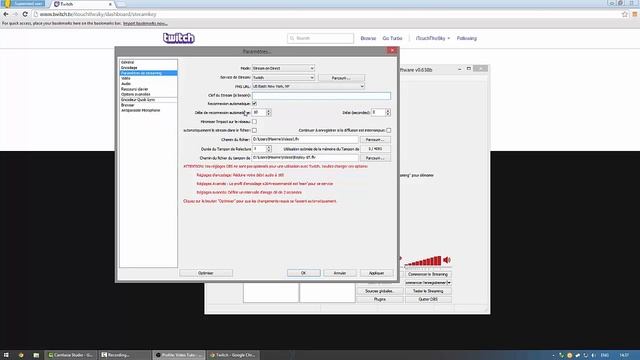The image size is (640, 360).
Task: Open Twitch Google Chrome taskbar item
Action: click(x=233, y=355)
